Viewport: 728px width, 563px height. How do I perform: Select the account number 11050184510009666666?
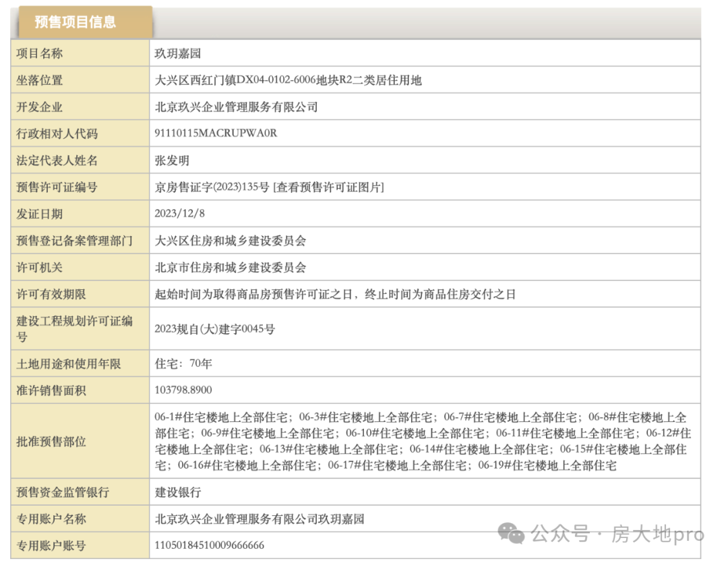[210, 545]
